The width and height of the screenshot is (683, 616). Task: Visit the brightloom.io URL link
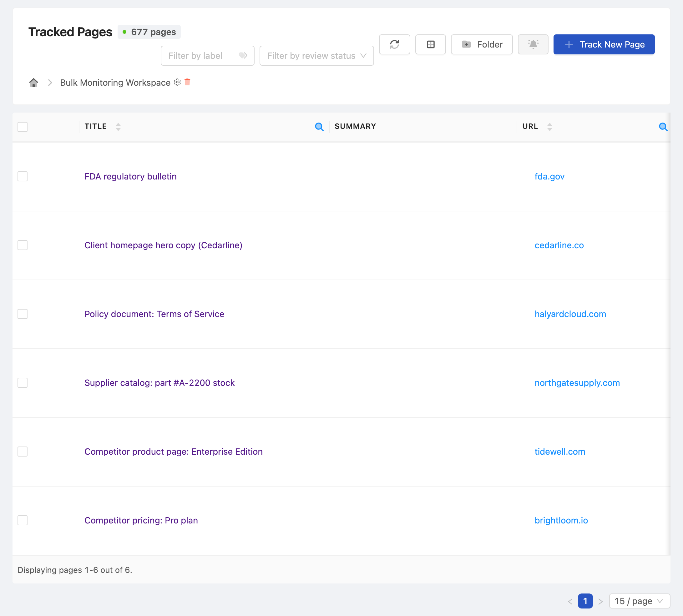561,520
